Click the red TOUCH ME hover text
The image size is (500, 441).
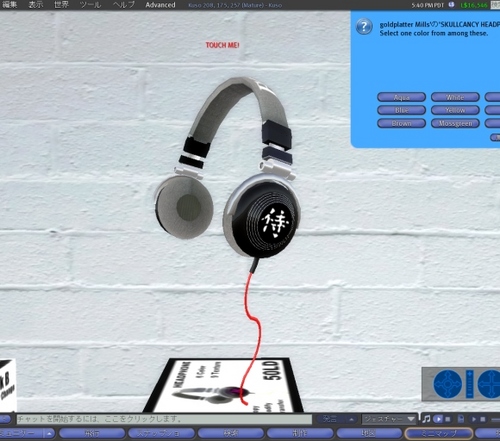[x=222, y=45]
